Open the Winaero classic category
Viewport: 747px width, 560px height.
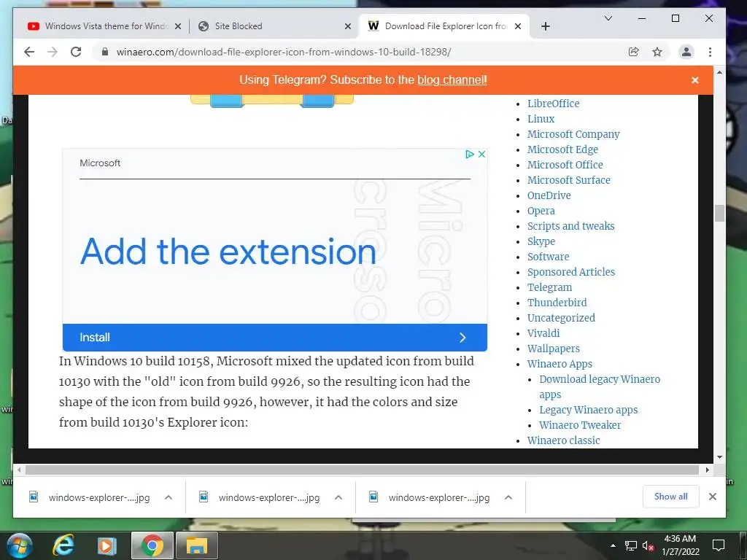564,440
